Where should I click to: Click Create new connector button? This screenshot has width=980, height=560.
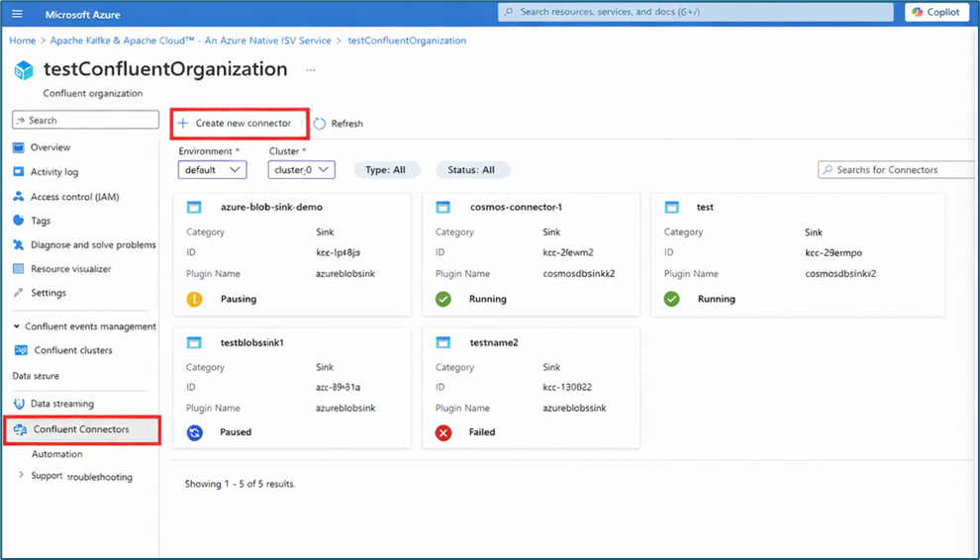click(x=240, y=123)
